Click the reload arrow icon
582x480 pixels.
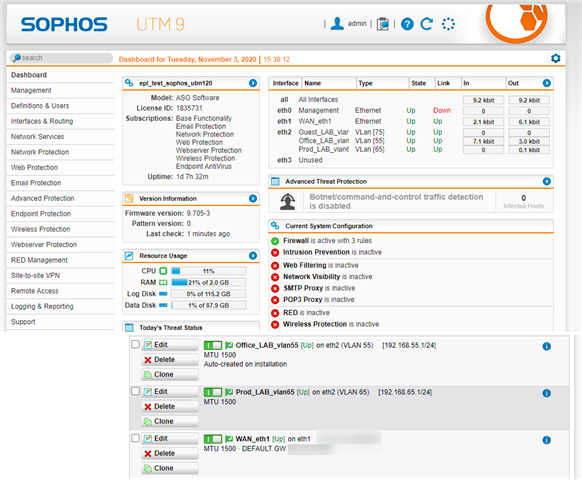(x=427, y=24)
